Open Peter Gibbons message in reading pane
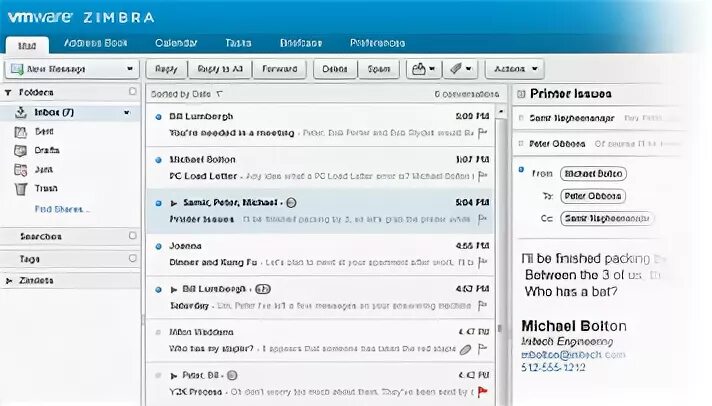The image size is (712, 406). pos(597,144)
